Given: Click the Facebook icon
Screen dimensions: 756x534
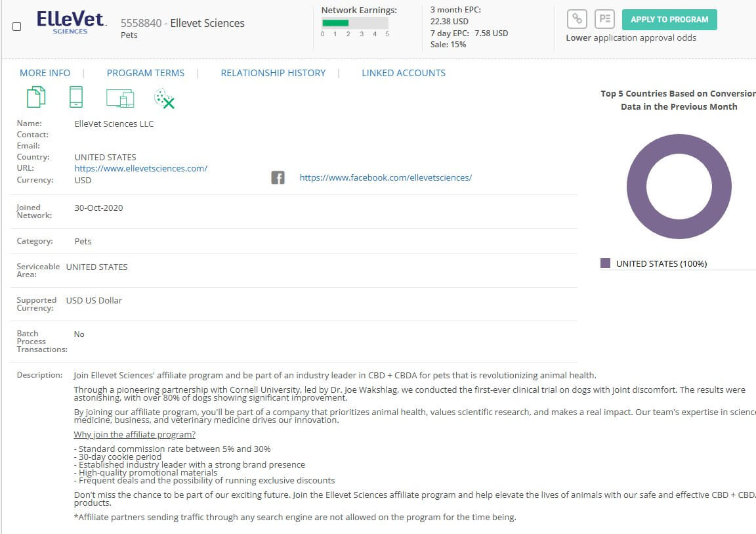Looking at the screenshot, I should point(278,177).
